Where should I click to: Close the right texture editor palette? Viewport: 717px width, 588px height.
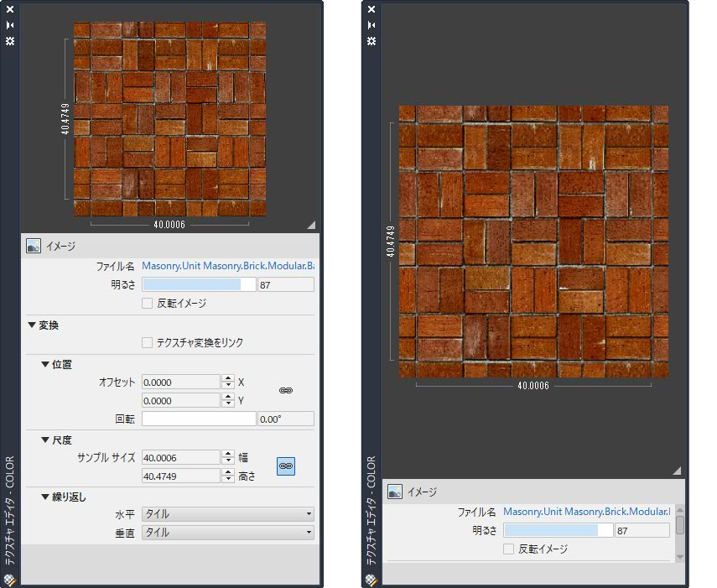point(371,9)
